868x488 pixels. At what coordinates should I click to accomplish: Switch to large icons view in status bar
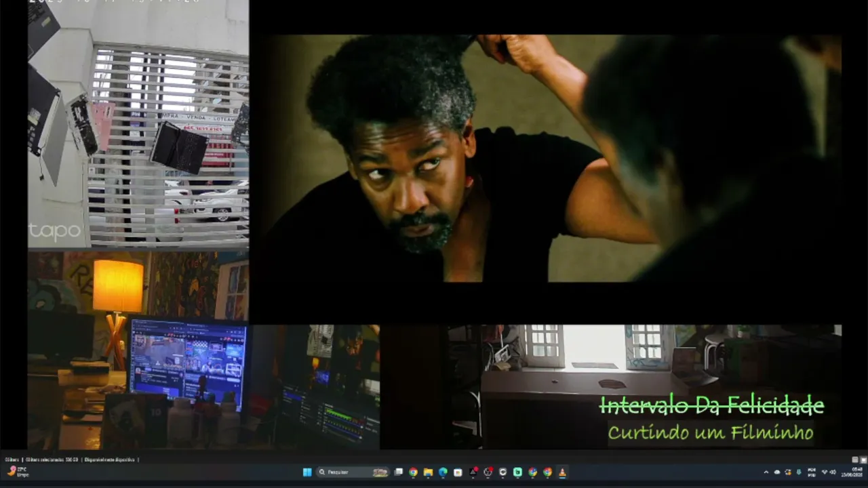pyautogui.click(x=863, y=460)
